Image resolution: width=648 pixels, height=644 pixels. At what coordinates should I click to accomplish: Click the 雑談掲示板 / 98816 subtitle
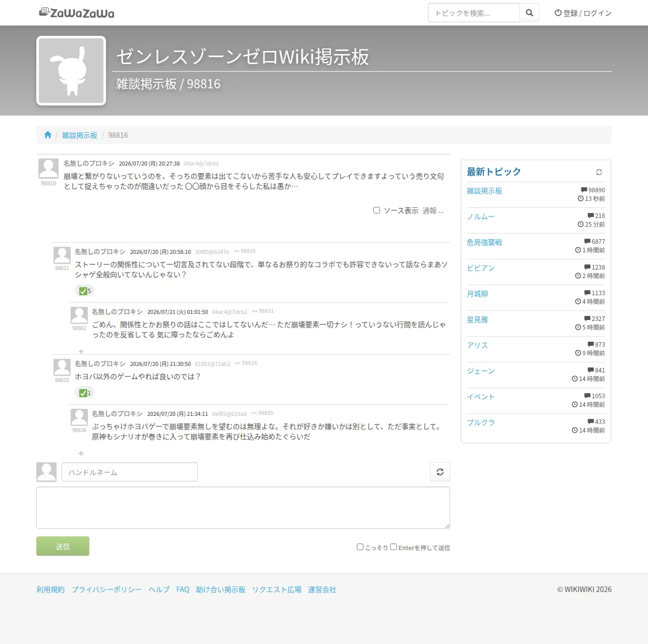coord(168,84)
